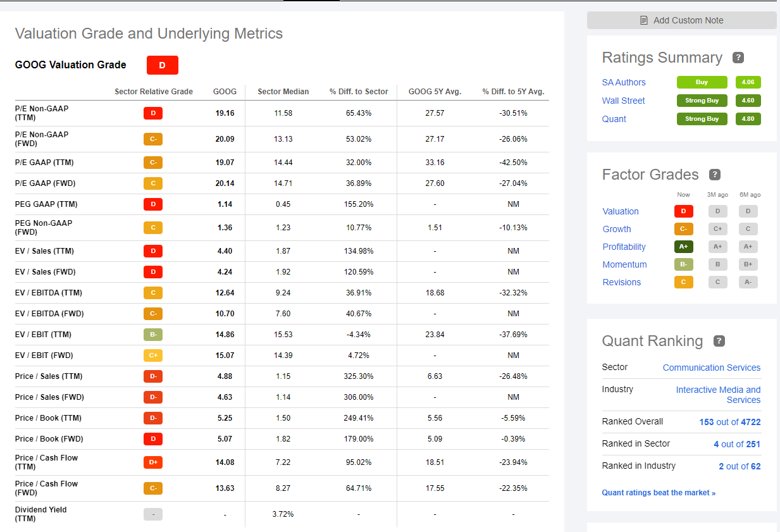The width and height of the screenshot is (780, 532).
Task: Click the Revisions 6M ago A- grade badge
Action: coord(748,282)
